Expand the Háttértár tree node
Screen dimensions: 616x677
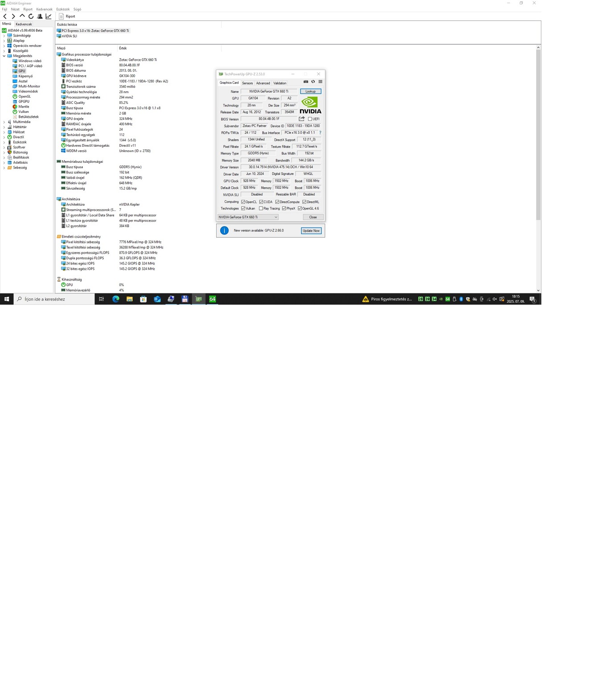[x=4, y=127]
